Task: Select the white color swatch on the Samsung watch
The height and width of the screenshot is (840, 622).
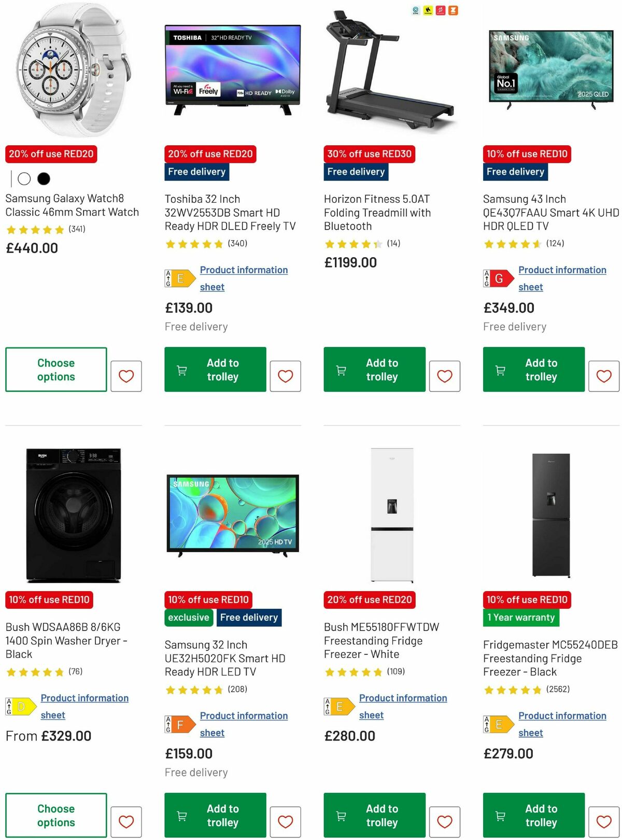Action: tap(24, 178)
